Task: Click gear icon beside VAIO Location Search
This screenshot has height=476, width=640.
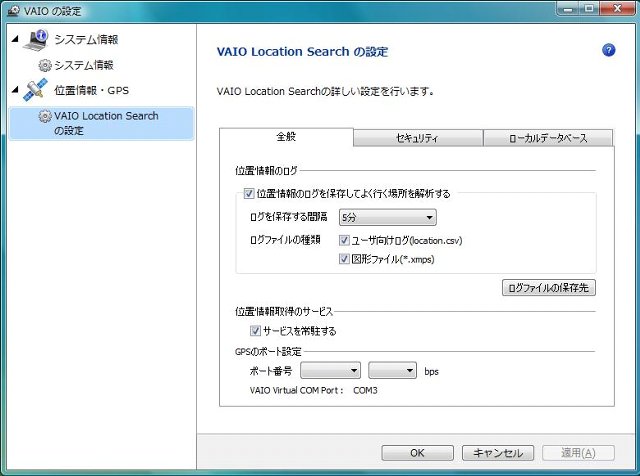Action: (x=45, y=116)
